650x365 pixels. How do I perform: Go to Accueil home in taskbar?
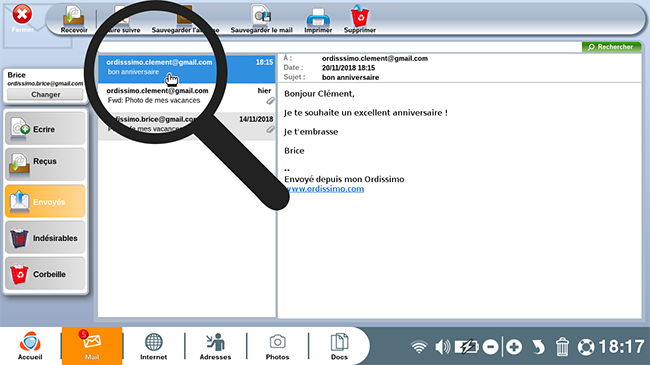[x=30, y=346]
